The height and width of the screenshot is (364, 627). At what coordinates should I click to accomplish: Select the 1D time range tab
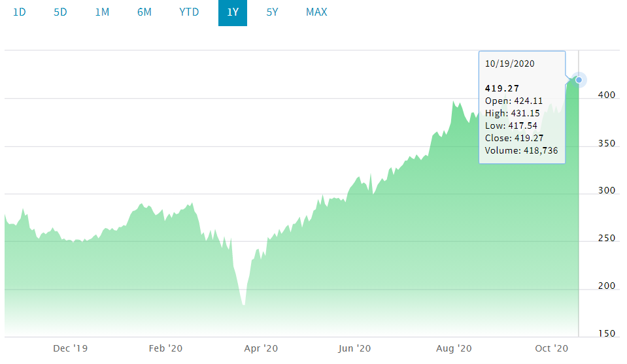[x=20, y=12]
